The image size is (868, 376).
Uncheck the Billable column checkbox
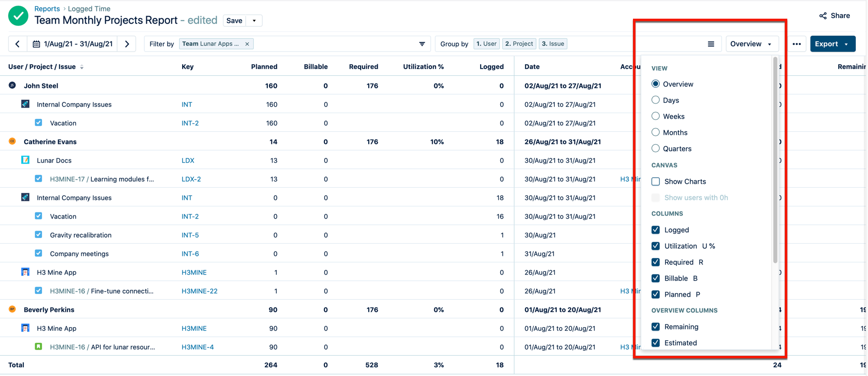click(656, 278)
